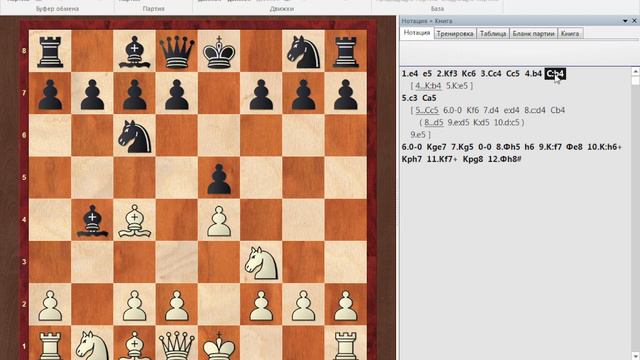Click the black pawn on f7
This screenshot has width=640, height=360.
pos(261,93)
